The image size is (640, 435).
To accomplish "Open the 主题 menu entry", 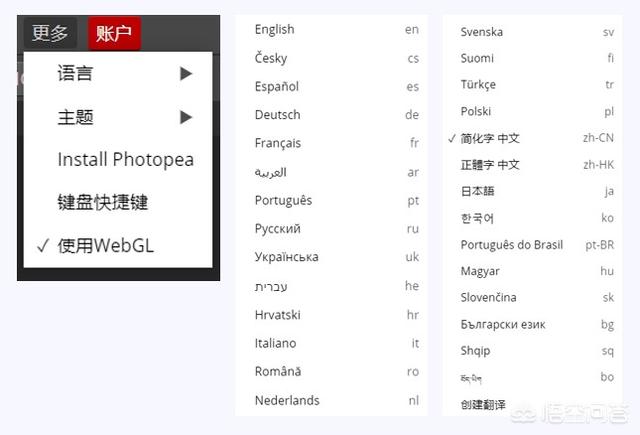I will (118, 117).
